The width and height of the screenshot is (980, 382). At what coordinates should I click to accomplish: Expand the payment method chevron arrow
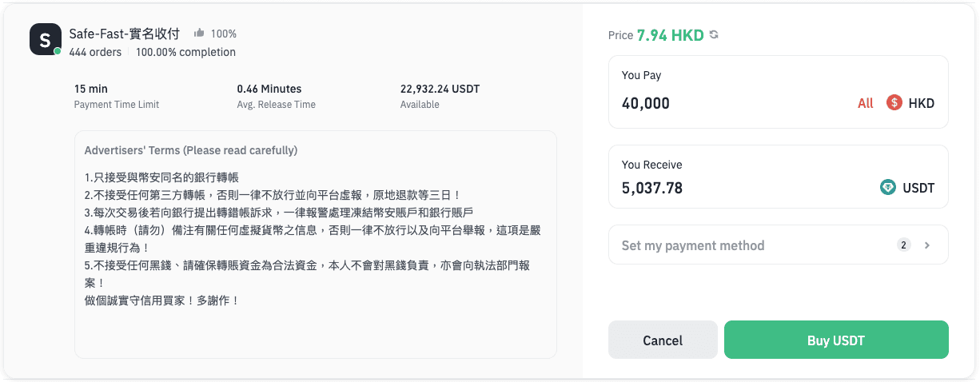pos(927,245)
